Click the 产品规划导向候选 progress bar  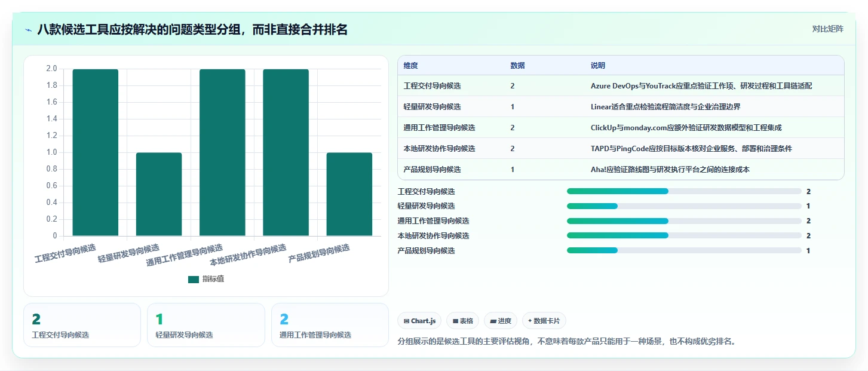tap(684, 250)
